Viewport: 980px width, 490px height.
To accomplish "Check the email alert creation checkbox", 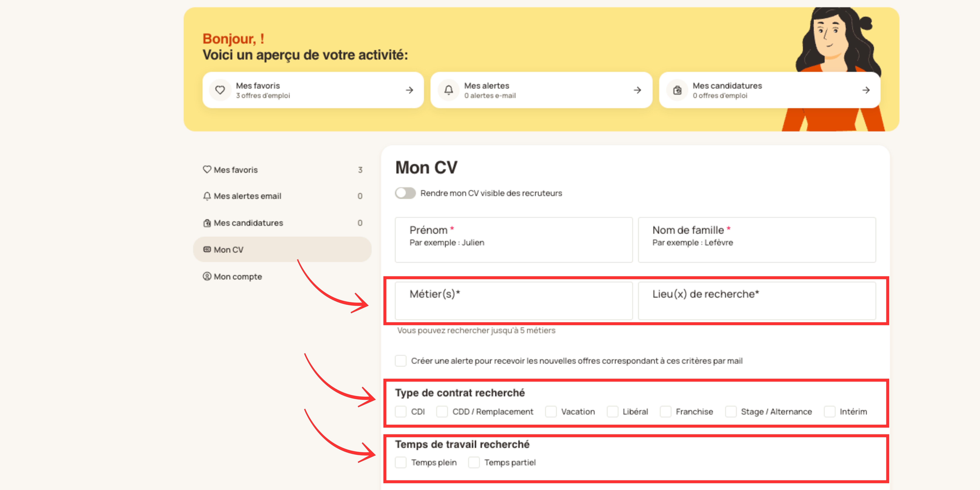I will click(x=401, y=361).
